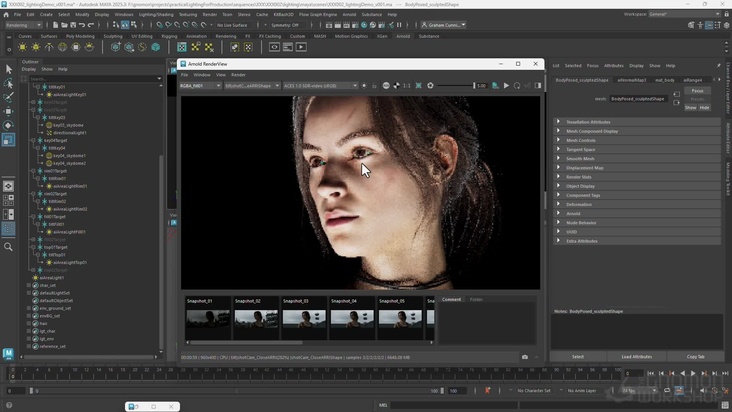Open the RGBA AOV dropdown in RenderView
This screenshot has height=412, width=732.
point(201,86)
